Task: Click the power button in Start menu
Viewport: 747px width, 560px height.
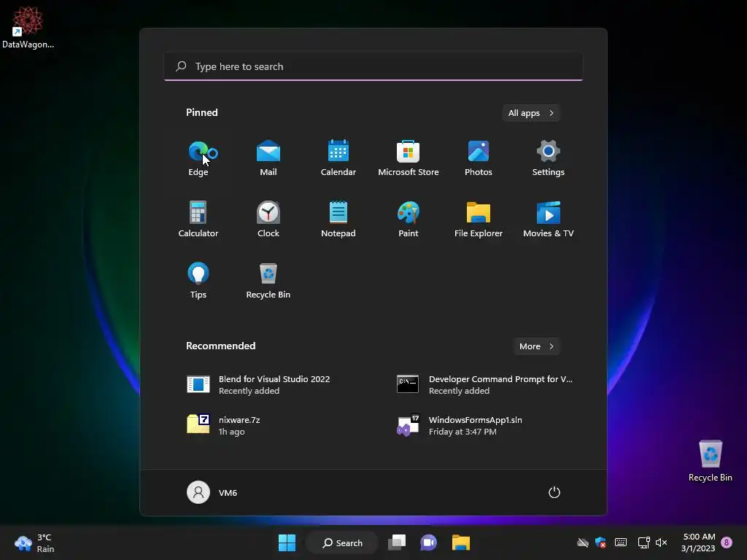Action: (554, 492)
